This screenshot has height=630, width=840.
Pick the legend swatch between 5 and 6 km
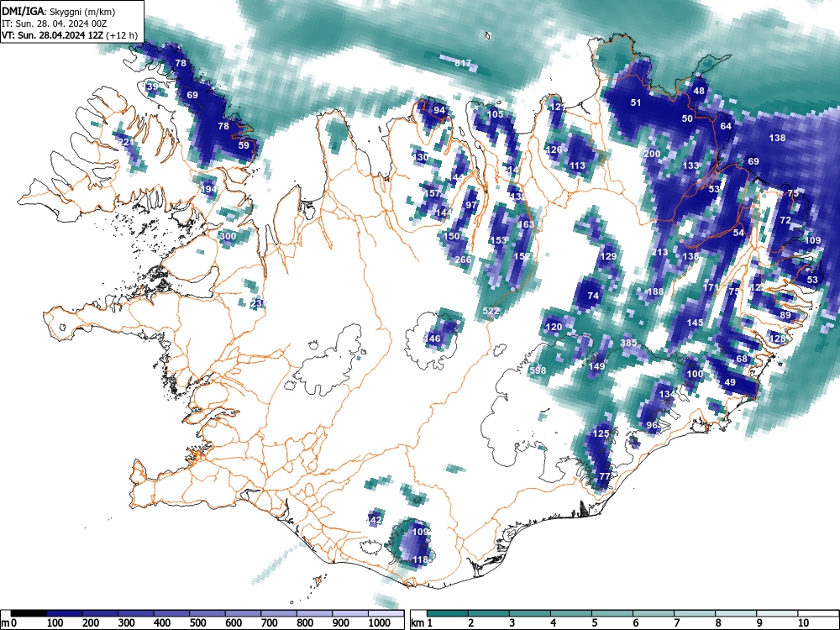[612, 613]
